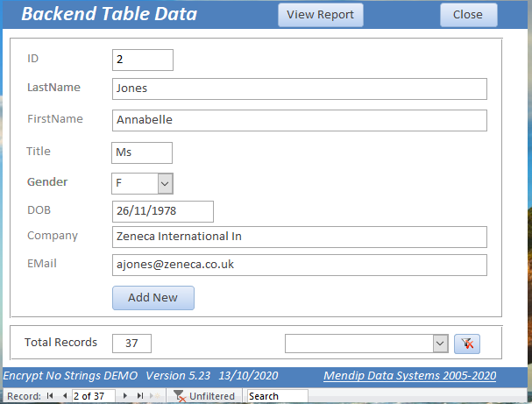The width and height of the screenshot is (532, 404).
Task: Click the Title field containing Ms
Action: [142, 152]
